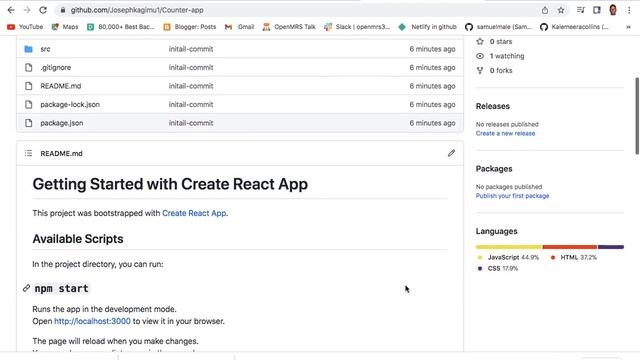Open the Chrome three-dot menu

[629, 10]
